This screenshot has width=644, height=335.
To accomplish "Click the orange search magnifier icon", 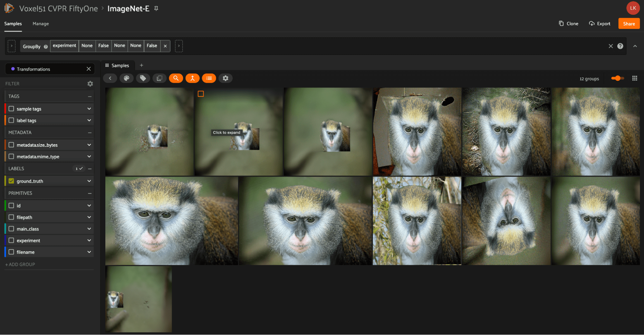I will 176,78.
